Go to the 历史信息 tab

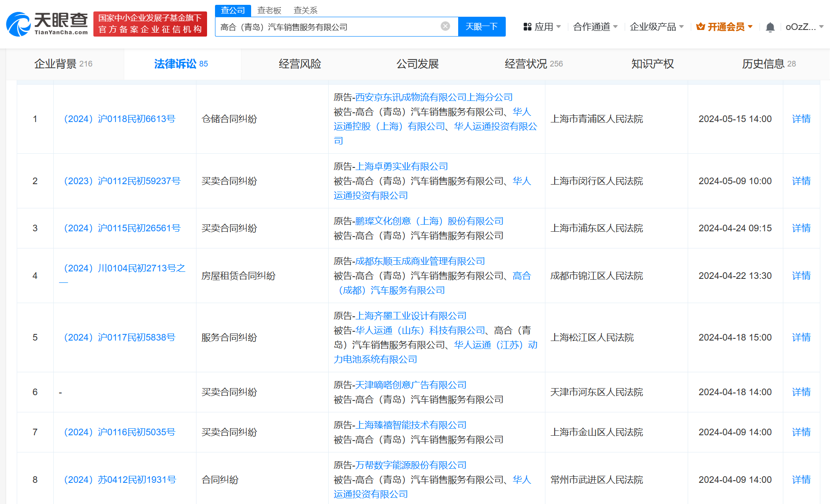768,64
